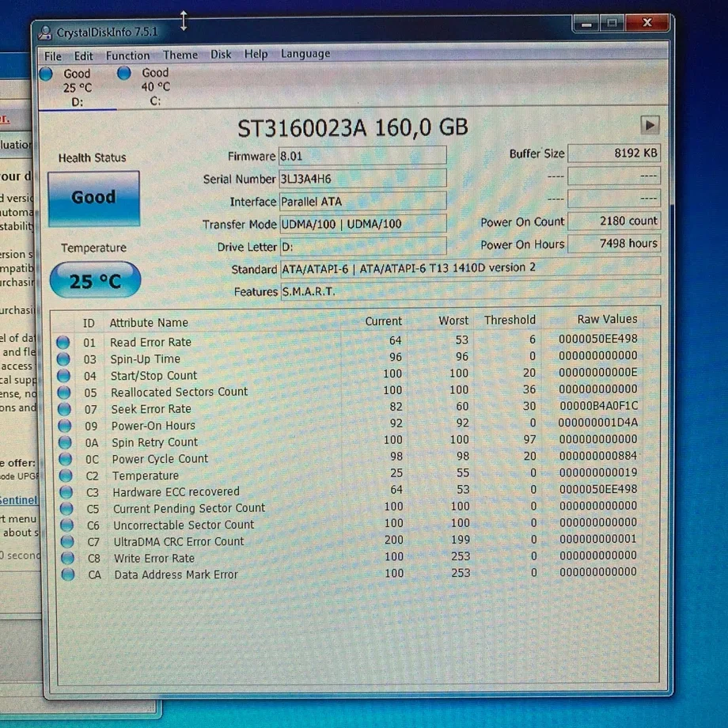Select the D: disk tab
The width and height of the screenshot is (728, 728).
pos(77,87)
